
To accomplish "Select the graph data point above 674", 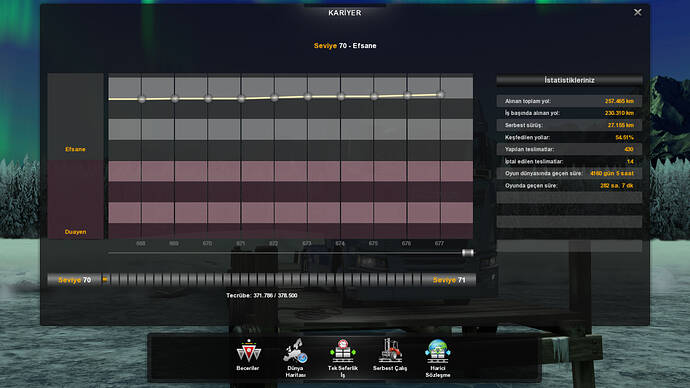I will [341, 96].
